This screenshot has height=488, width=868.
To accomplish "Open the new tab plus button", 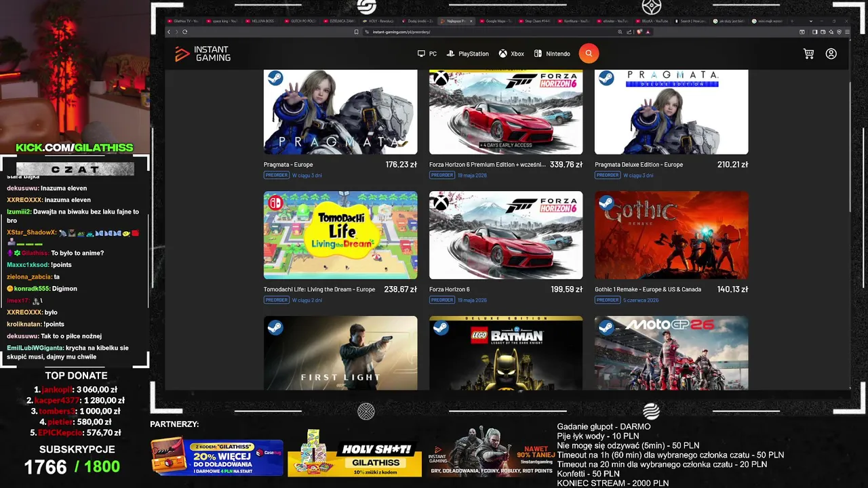I will coord(791,21).
